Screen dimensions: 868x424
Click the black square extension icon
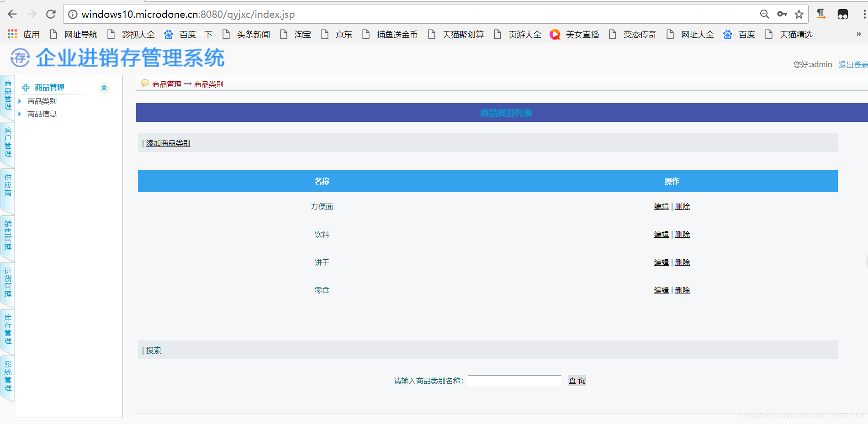coord(843,14)
